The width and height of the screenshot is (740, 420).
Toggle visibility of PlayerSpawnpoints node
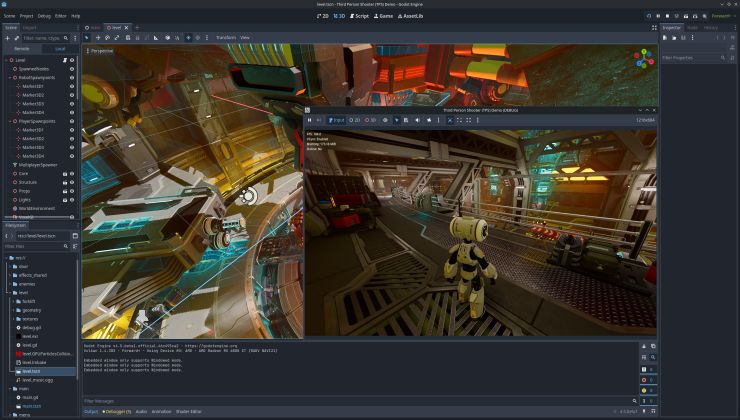point(72,121)
